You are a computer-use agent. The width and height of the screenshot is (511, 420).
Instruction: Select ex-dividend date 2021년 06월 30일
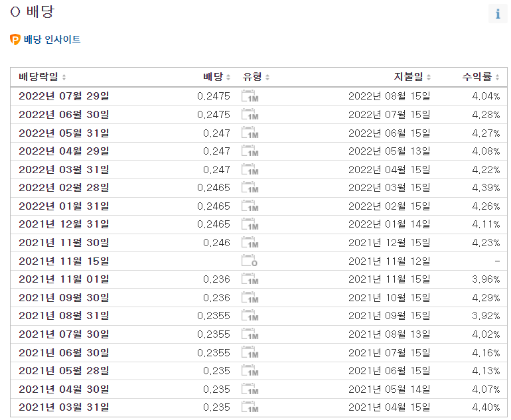coord(64,353)
